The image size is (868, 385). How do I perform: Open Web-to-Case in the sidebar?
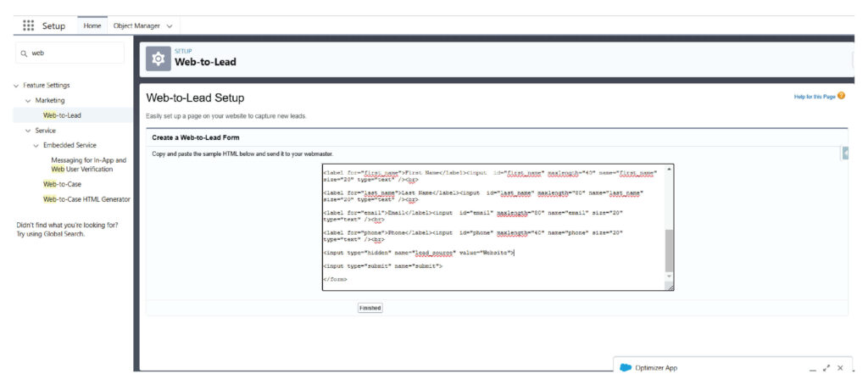tap(63, 184)
